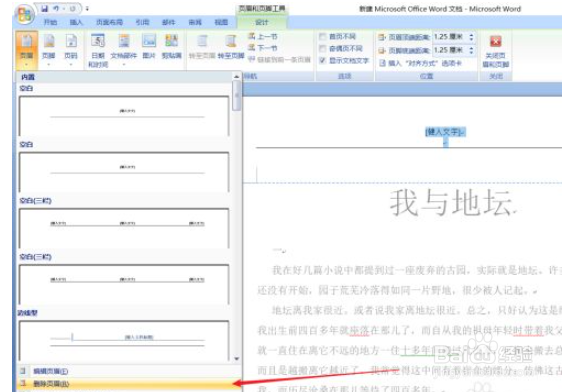Click the footer distance 1.25 厘米 field
This screenshot has width=566, height=392.
450,50
